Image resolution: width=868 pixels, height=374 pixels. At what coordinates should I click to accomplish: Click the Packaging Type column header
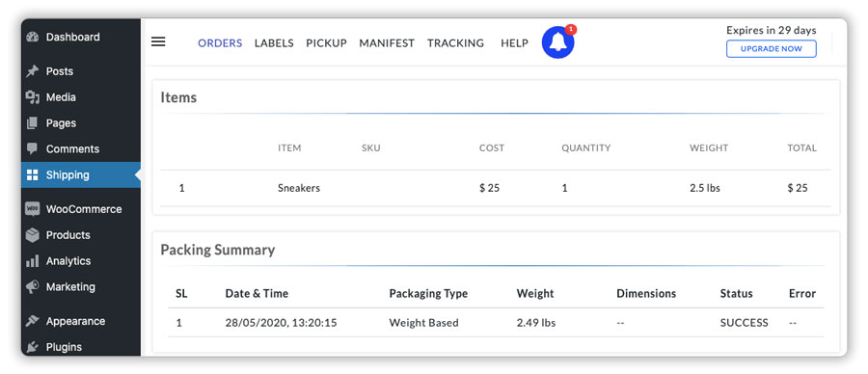coord(428,294)
